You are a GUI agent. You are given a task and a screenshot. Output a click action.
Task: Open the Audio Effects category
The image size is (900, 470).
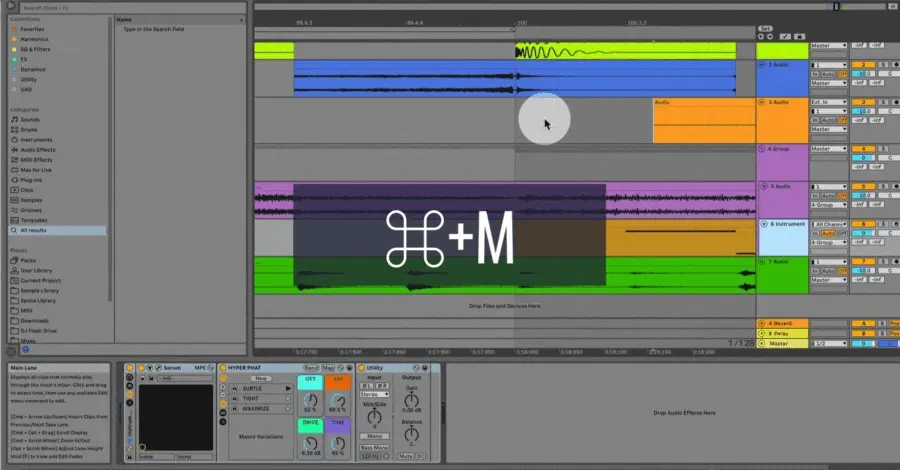38,150
